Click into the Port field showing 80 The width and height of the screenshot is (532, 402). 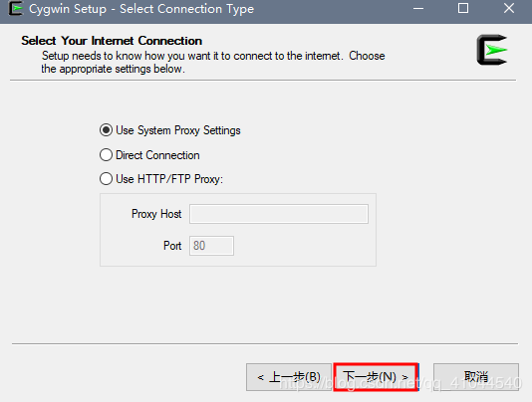pos(211,246)
